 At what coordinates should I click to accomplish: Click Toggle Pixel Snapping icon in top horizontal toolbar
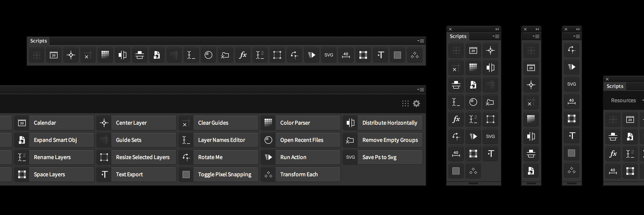(x=398, y=55)
